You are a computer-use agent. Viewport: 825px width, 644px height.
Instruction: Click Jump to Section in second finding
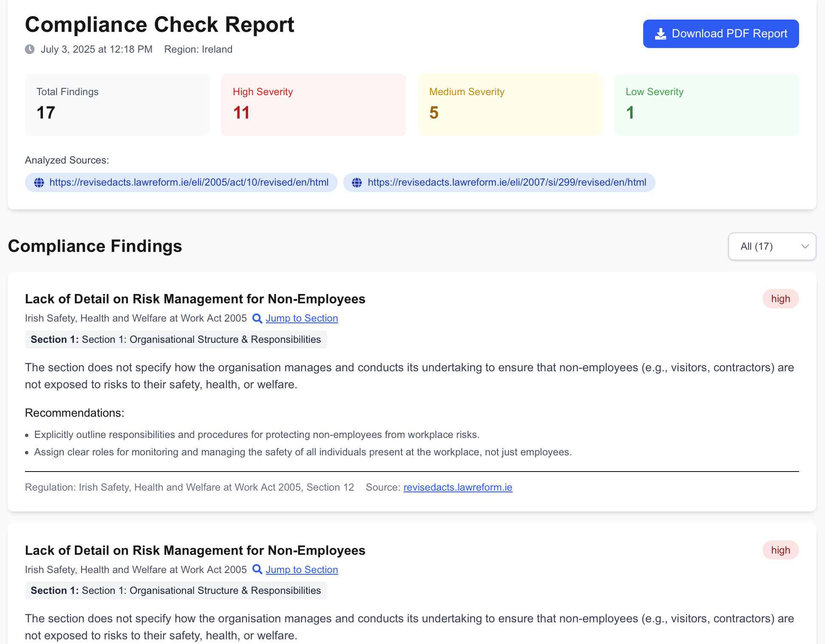302,570
